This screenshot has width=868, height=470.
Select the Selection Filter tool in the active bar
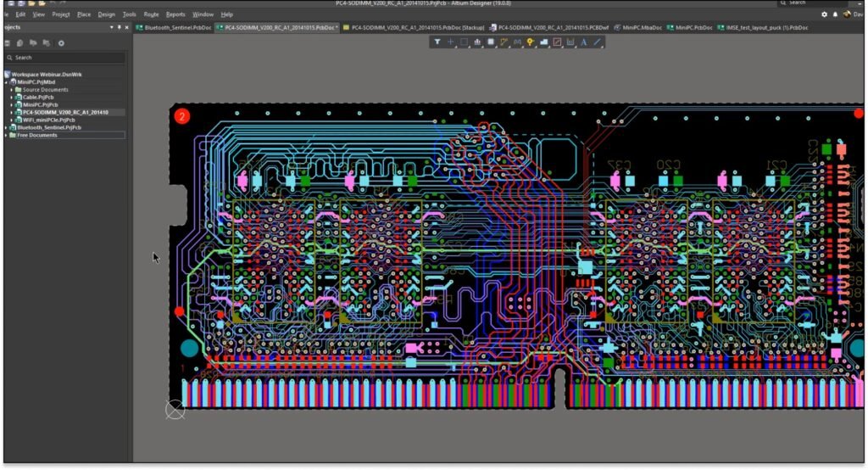pos(437,42)
